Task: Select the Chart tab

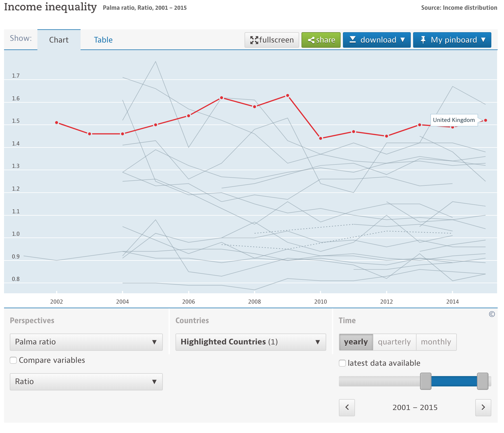Action: point(59,40)
